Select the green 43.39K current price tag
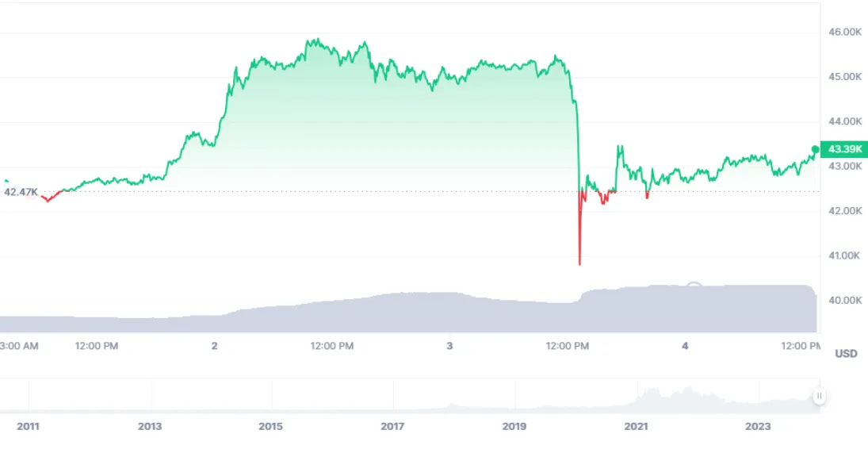 [x=845, y=149]
